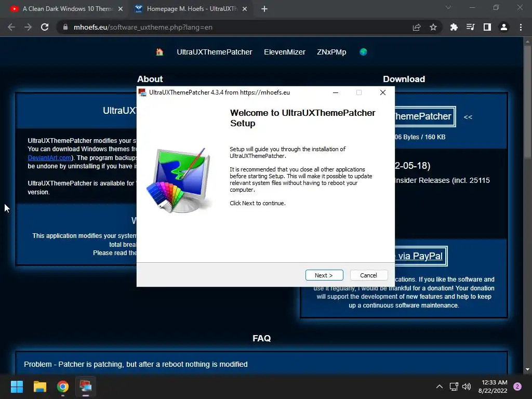
Task: Close the YouTube tab
Action: 121,9
